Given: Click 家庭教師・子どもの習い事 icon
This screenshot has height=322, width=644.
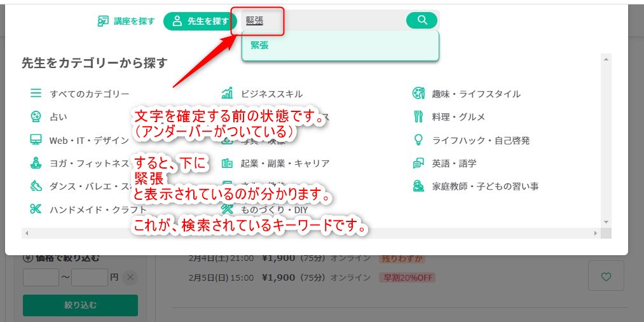Looking at the screenshot, I should 418,186.
